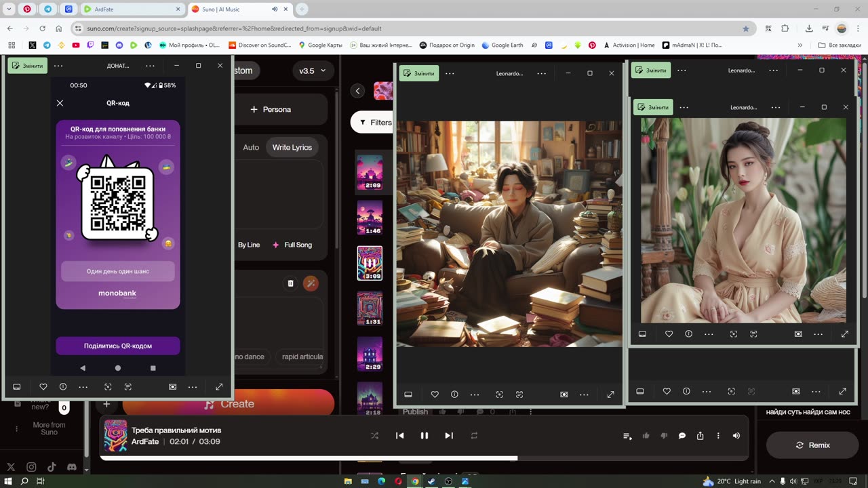Open Chrome tab search chevron
This screenshot has width=868, height=488.
point(9,9)
